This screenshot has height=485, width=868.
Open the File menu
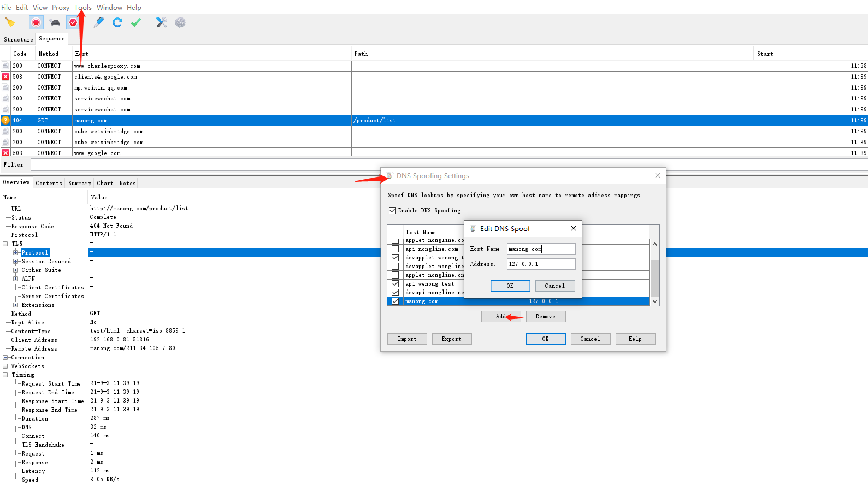(x=7, y=8)
